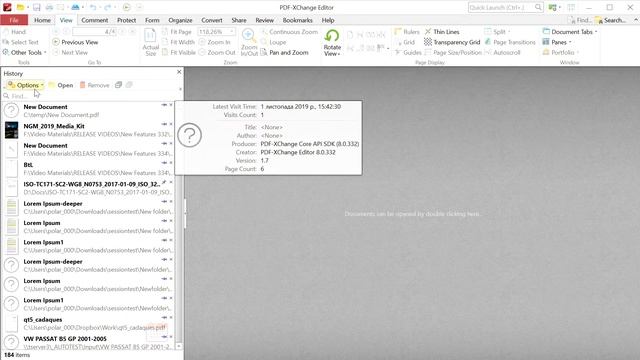The height and width of the screenshot is (360, 640).
Task: Select VW PASSAT B5 GP 2001-2005 entry
Action: pyautogui.click(x=89, y=342)
